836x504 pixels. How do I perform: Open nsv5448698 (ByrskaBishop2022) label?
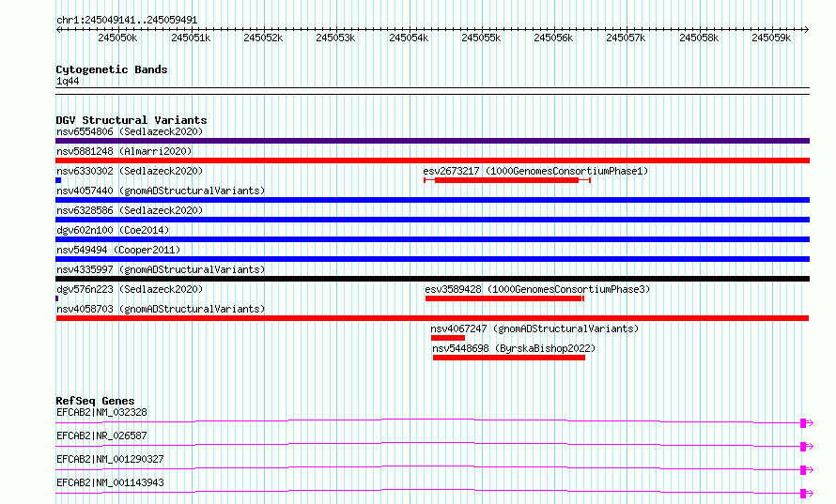click(514, 348)
